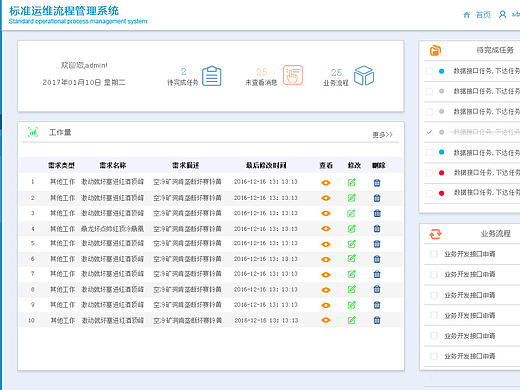Click the home icon beside 首页
Screen dimensions: 520x390
(467, 15)
